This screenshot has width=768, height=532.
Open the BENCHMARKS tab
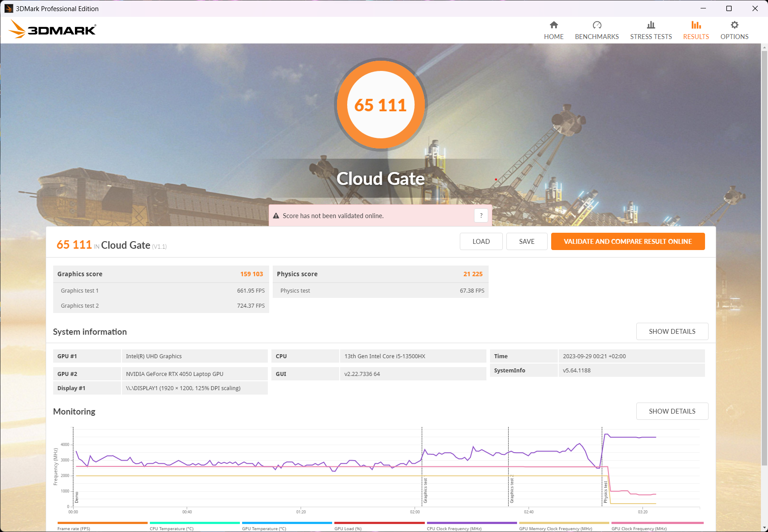tap(597, 30)
